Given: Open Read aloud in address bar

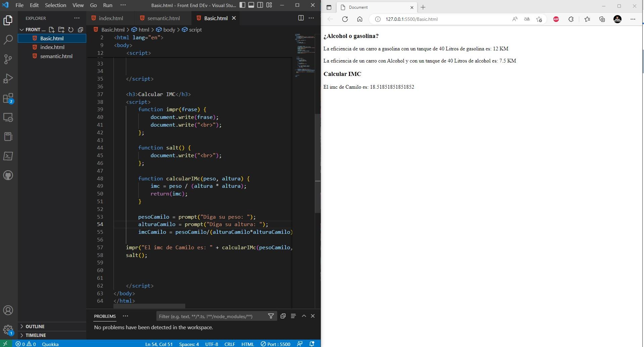Looking at the screenshot, I should [514, 19].
